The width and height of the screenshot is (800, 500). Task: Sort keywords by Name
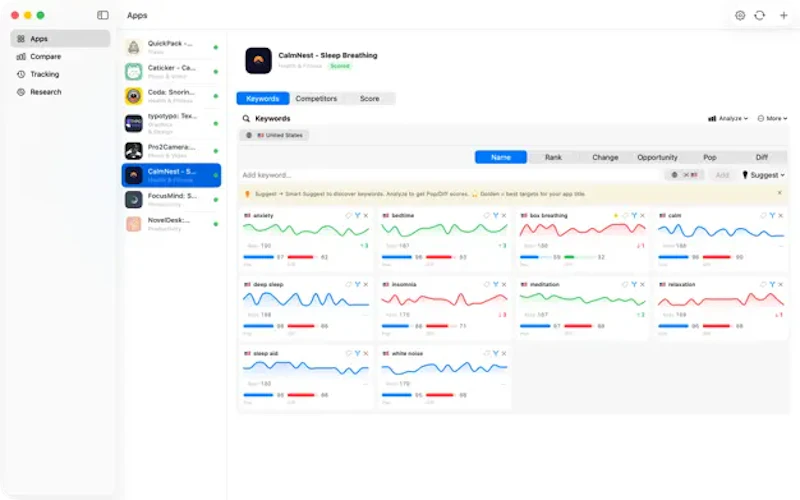tap(501, 157)
